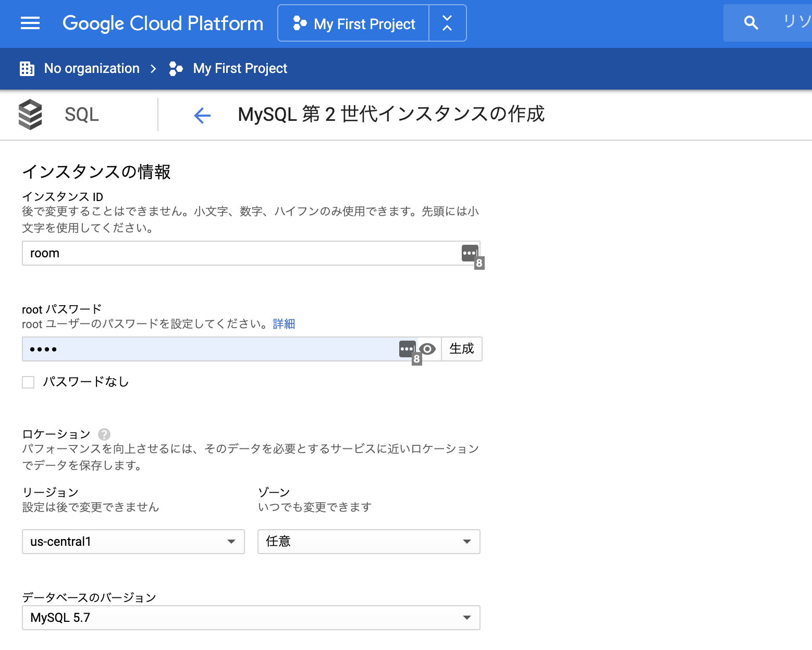Click the breadcrumb project hexagon icon
Image resolution: width=812 pixels, height=650 pixels.
coord(176,69)
